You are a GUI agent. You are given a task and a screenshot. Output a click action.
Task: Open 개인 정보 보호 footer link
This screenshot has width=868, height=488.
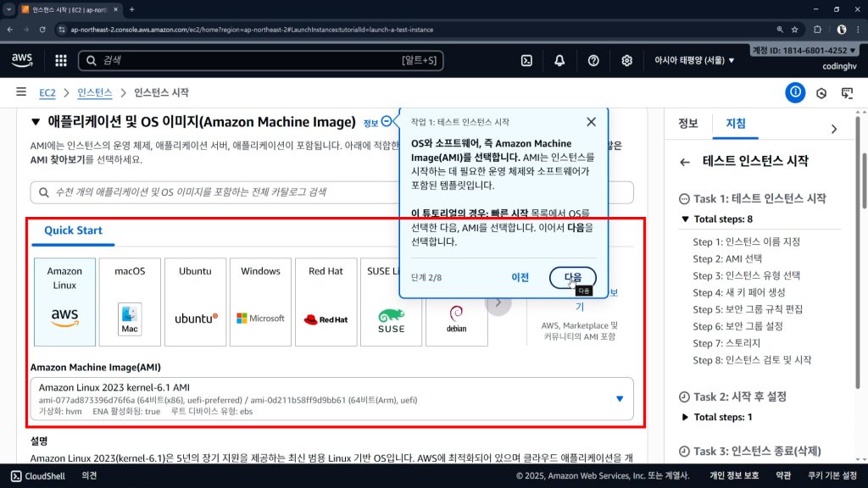[734, 476]
